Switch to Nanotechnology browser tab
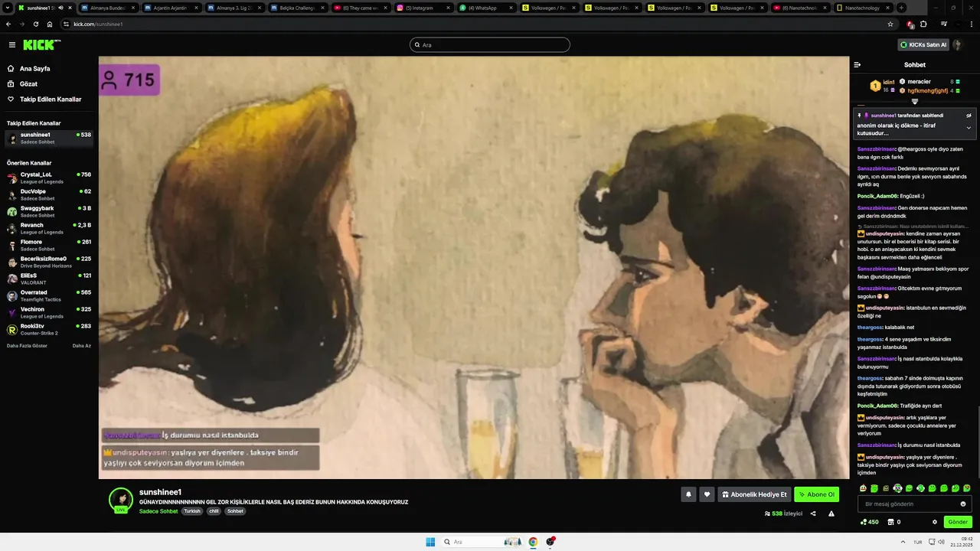Viewport: 980px width, 551px height. (862, 8)
